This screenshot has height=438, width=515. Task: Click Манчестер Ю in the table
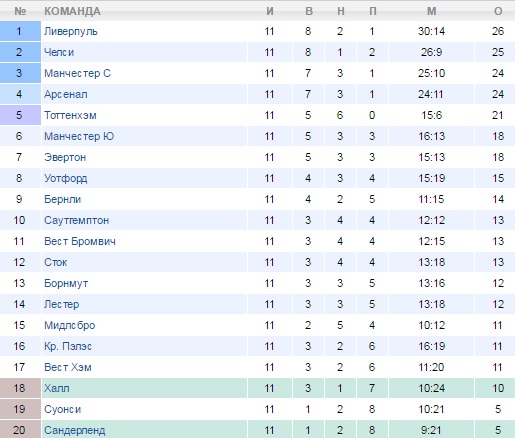(79, 136)
